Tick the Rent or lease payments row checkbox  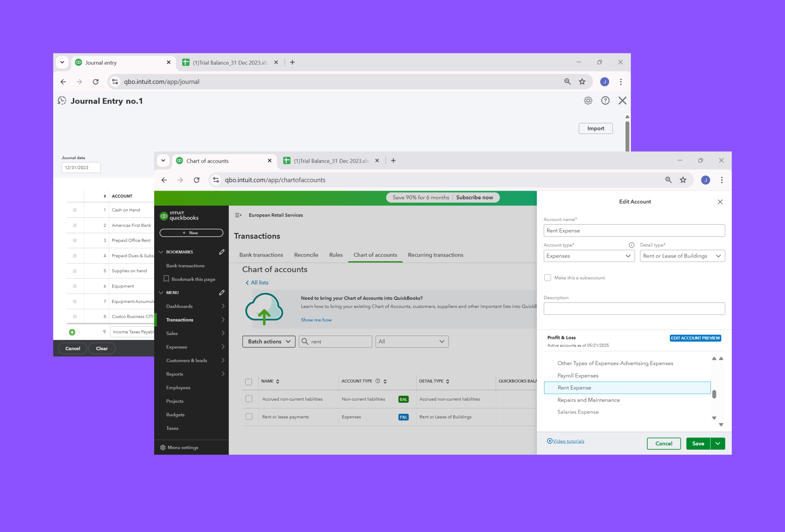(249, 417)
